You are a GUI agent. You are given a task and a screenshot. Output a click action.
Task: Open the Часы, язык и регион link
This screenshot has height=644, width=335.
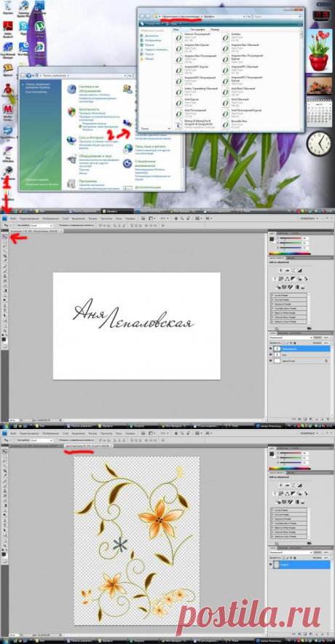point(149,146)
